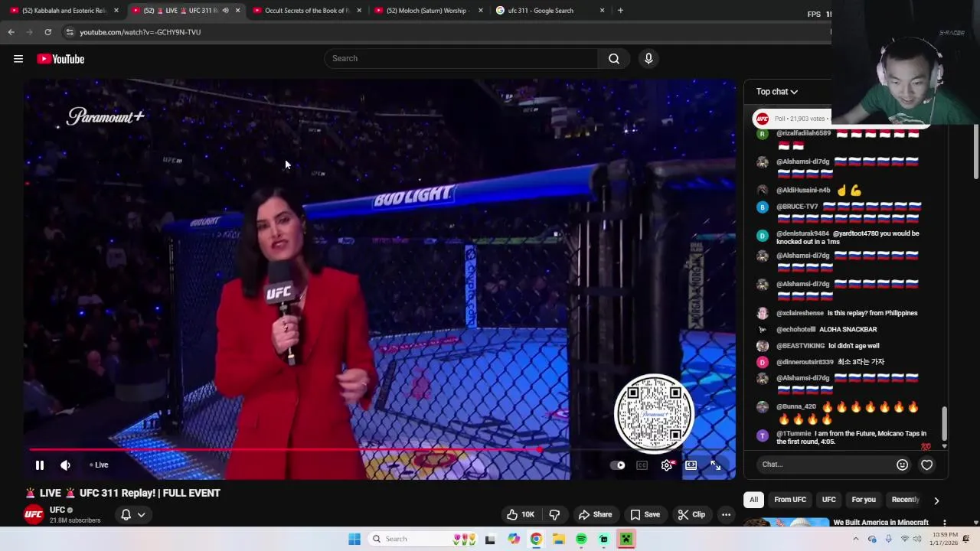The image size is (980, 551).
Task: Show hidden system tray icons
Action: (857, 539)
